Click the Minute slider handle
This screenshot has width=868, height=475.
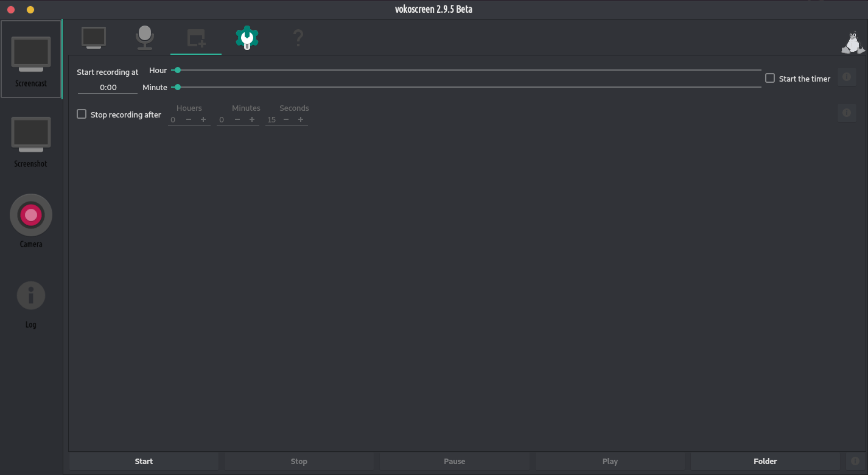tap(177, 87)
